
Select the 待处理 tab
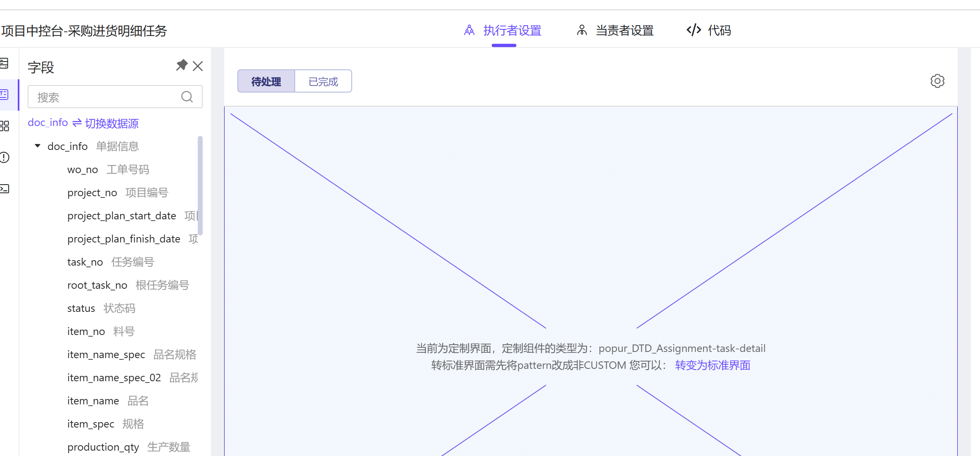click(266, 81)
